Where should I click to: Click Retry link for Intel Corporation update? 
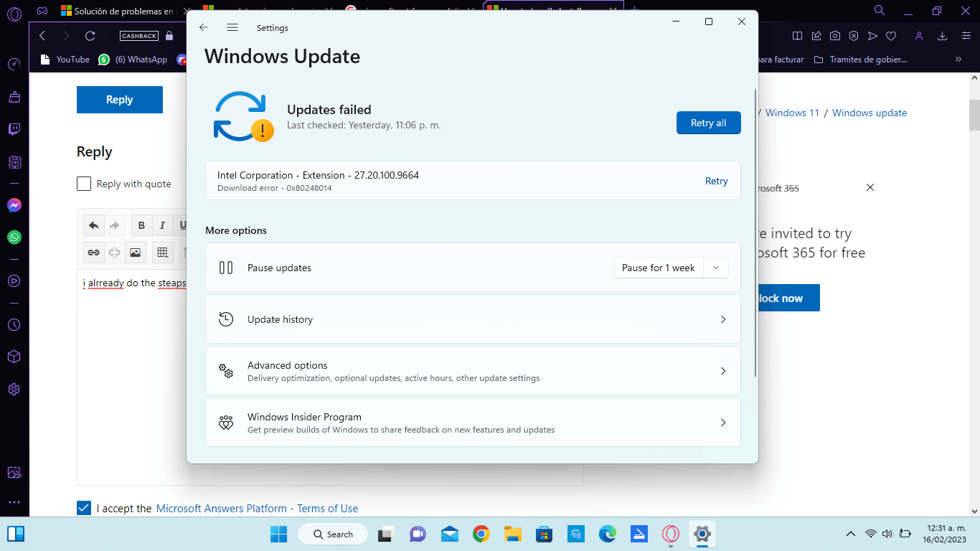tap(716, 181)
